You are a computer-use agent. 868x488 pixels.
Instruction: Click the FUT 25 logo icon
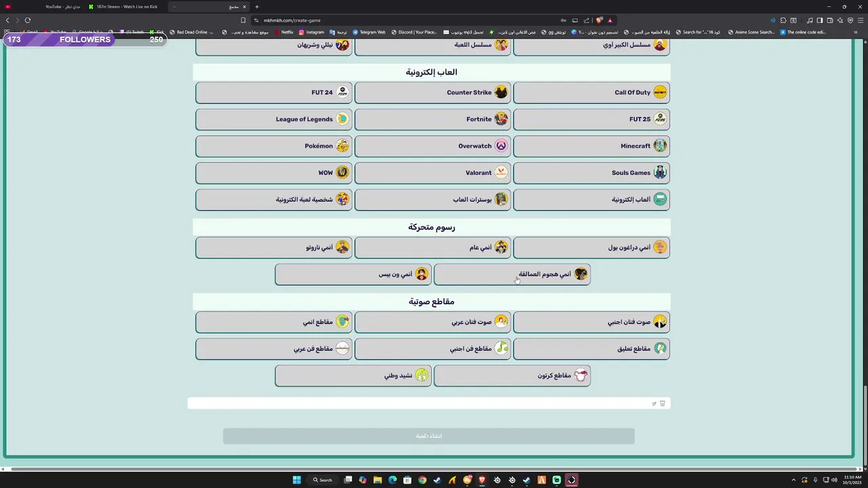(x=660, y=119)
